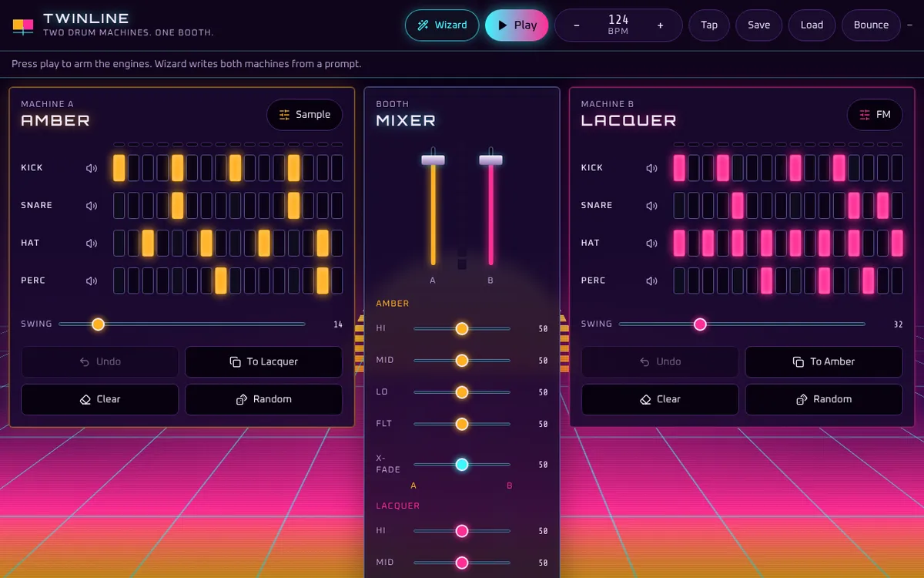Mute the Amber PERC track speaker
Viewport: 924px width, 578px height.
point(92,281)
